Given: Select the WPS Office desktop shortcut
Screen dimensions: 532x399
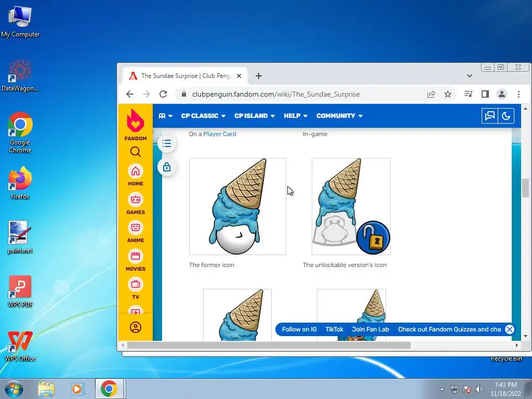Looking at the screenshot, I should click(x=20, y=346).
